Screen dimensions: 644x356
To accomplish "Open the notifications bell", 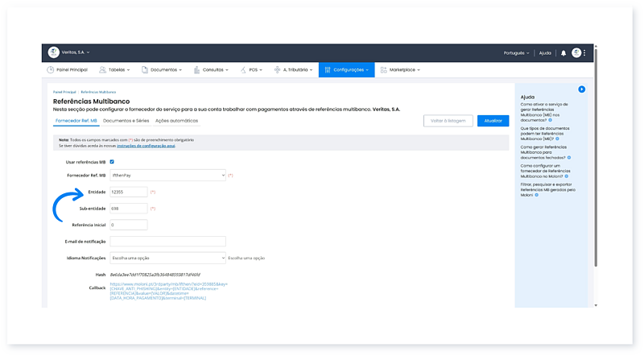I will 563,53.
